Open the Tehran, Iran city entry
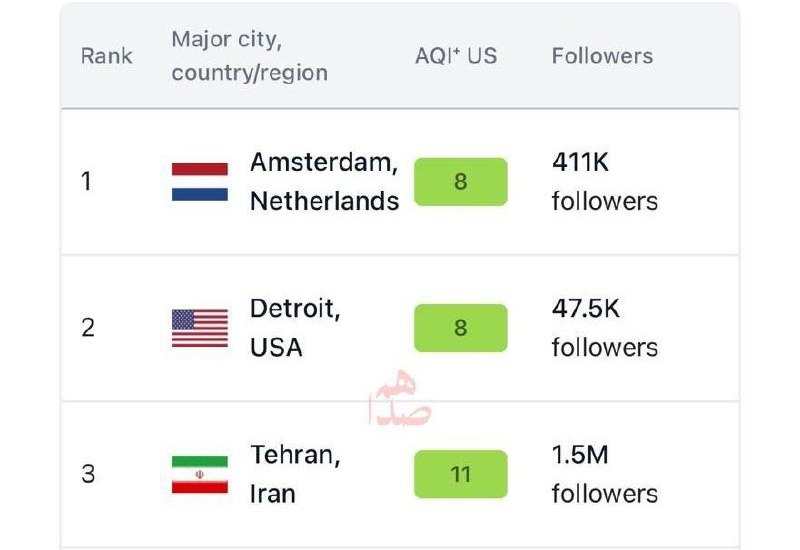Image resolution: width=800 pixels, height=550 pixels. (x=295, y=474)
